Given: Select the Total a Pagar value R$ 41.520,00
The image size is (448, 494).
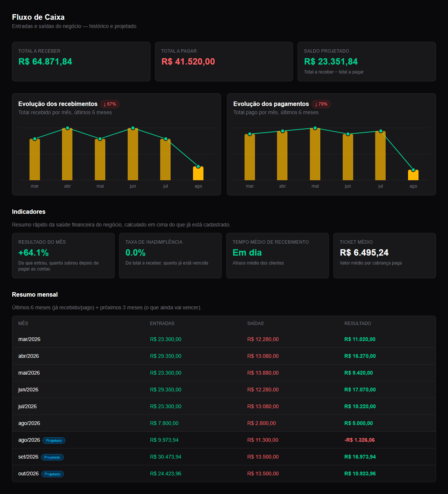Looking at the screenshot, I should [x=188, y=62].
